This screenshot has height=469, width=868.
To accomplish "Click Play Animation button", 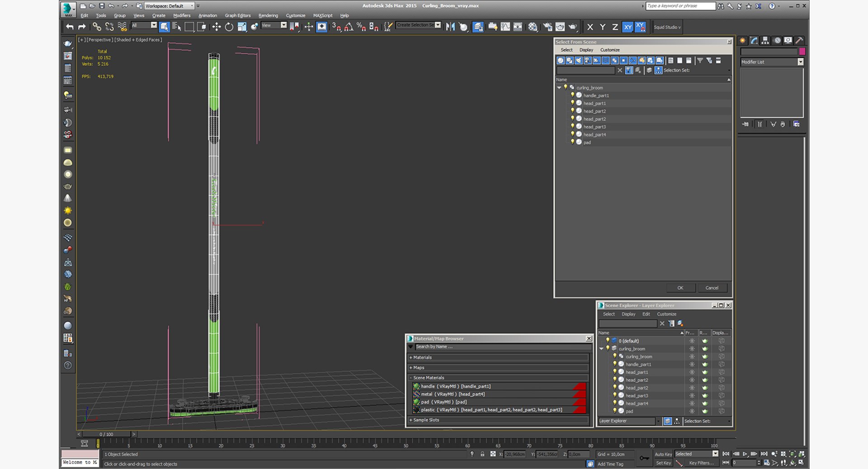I will [745, 454].
